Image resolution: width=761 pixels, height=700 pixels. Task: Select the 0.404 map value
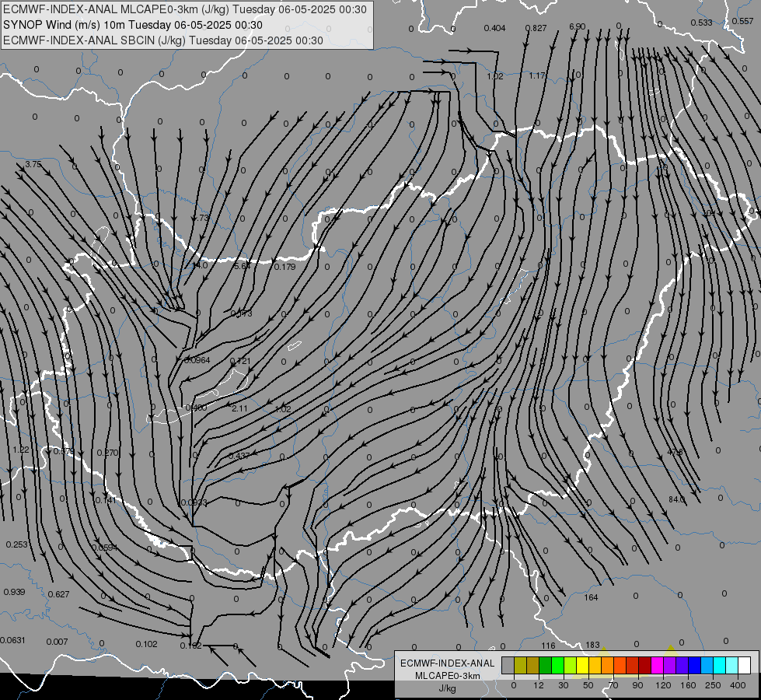click(495, 28)
